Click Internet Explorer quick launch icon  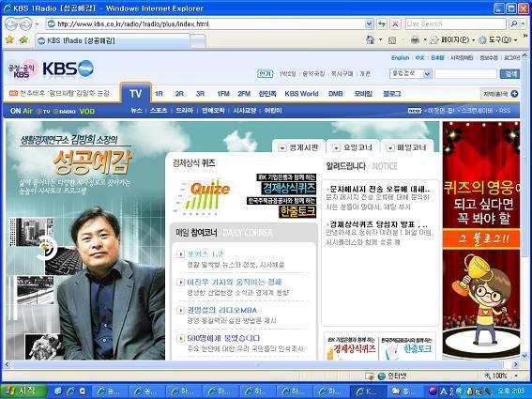[x=70, y=391]
